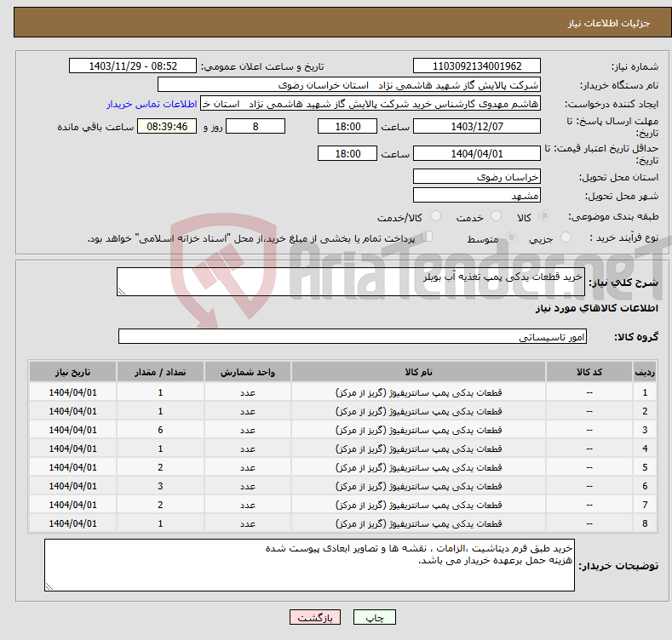Select the جزیی purchase type radio

(566, 237)
